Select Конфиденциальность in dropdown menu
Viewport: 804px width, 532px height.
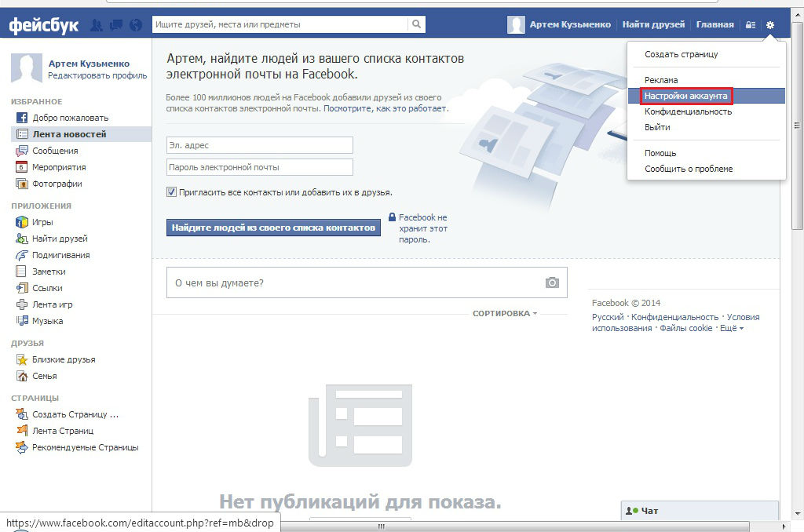pyautogui.click(x=707, y=111)
